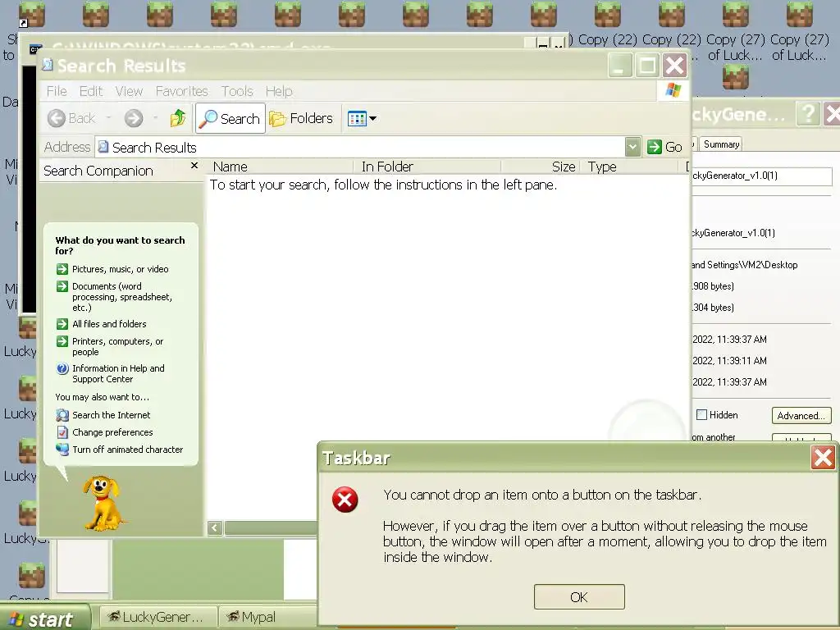Open the Views dropdown icon
The image size is (840, 630).
point(362,118)
